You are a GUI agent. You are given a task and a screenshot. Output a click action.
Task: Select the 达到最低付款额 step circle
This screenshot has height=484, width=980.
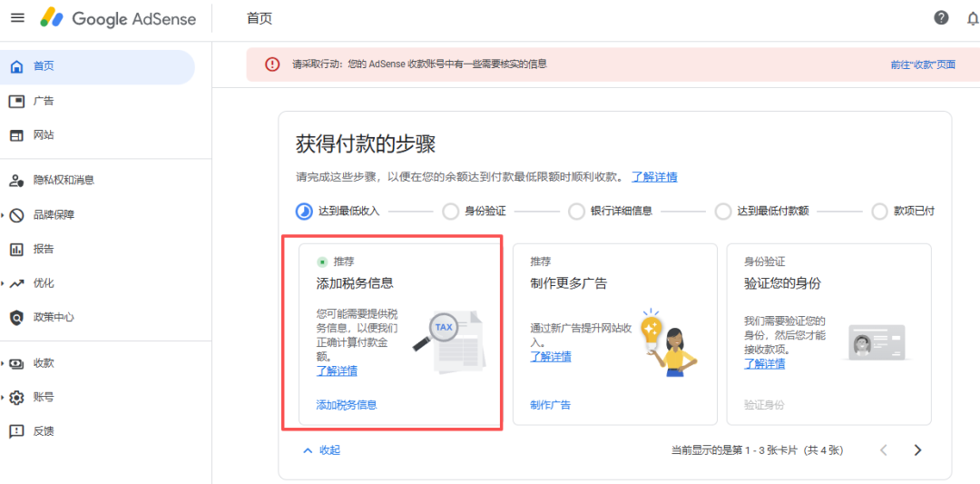(x=723, y=212)
